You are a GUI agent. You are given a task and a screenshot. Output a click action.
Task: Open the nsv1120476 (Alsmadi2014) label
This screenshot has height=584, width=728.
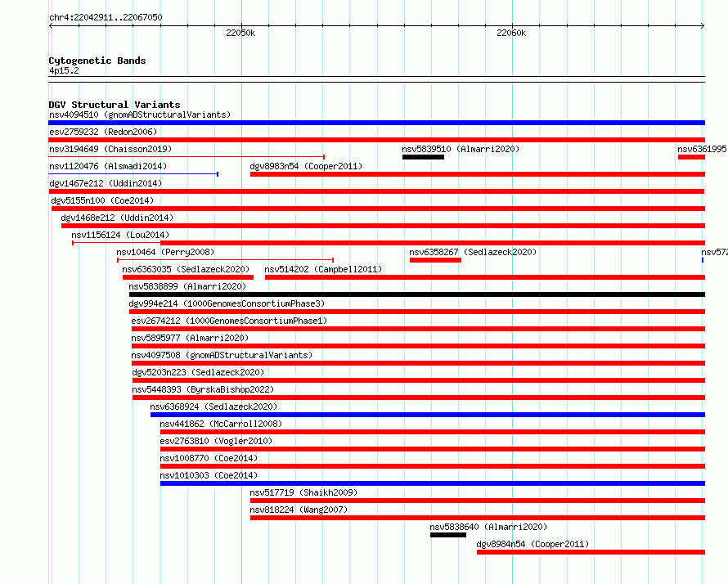pyautogui.click(x=108, y=166)
